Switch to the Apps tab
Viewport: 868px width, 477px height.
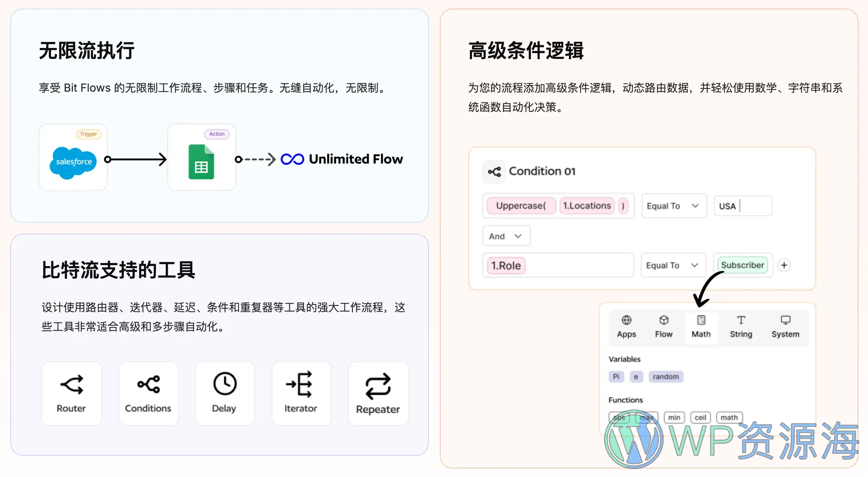(x=626, y=327)
